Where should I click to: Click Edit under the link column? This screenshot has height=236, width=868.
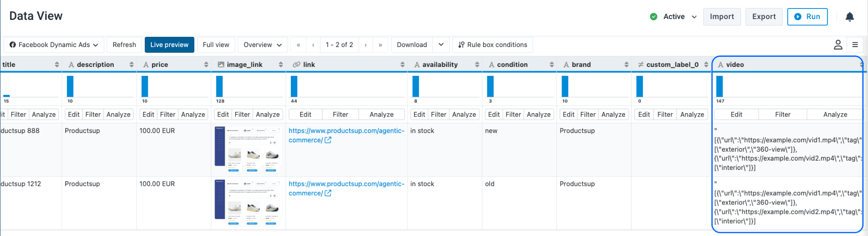pyautogui.click(x=305, y=114)
